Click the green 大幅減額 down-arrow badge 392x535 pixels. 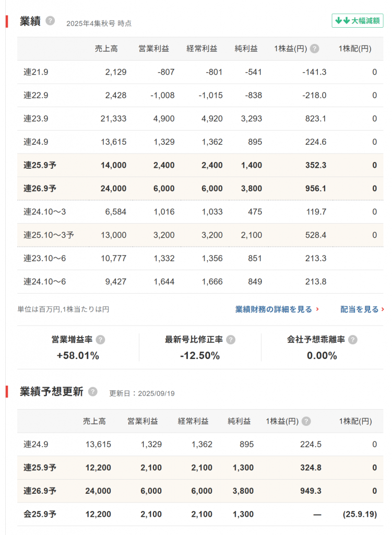tap(358, 21)
